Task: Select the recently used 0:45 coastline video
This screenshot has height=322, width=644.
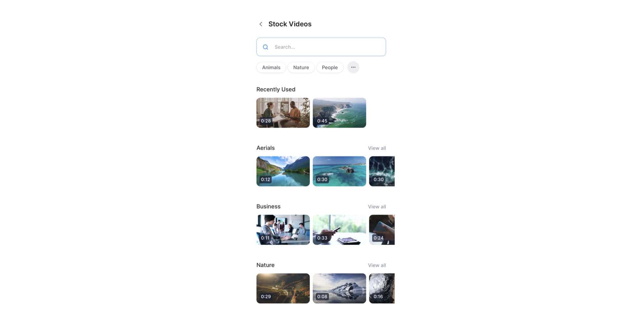Action: 339,113
